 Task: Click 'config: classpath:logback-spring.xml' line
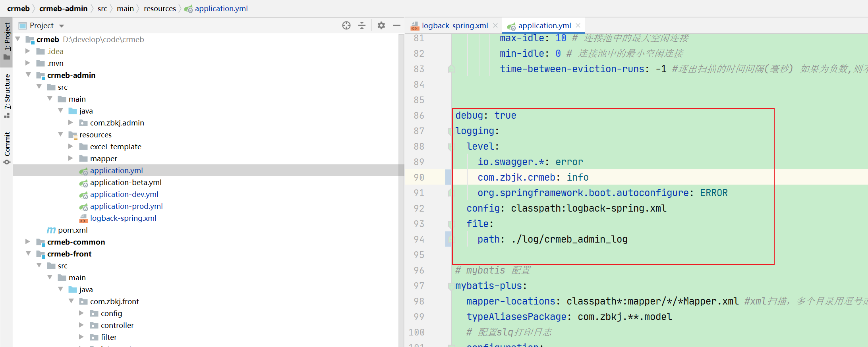tap(566, 208)
